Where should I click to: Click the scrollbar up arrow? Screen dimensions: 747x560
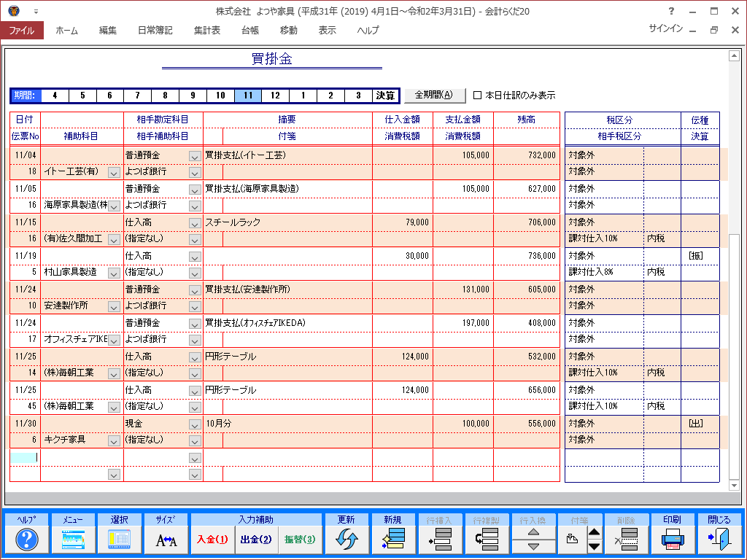coord(734,55)
